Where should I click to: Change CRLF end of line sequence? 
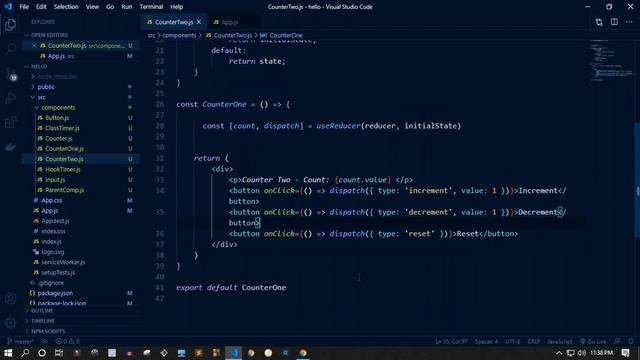click(x=533, y=341)
